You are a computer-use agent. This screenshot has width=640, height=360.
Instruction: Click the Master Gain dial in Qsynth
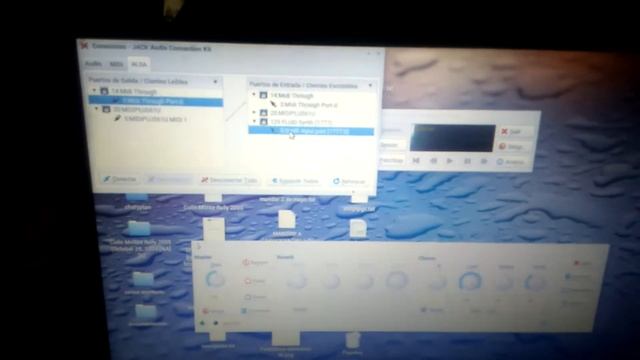(215, 280)
